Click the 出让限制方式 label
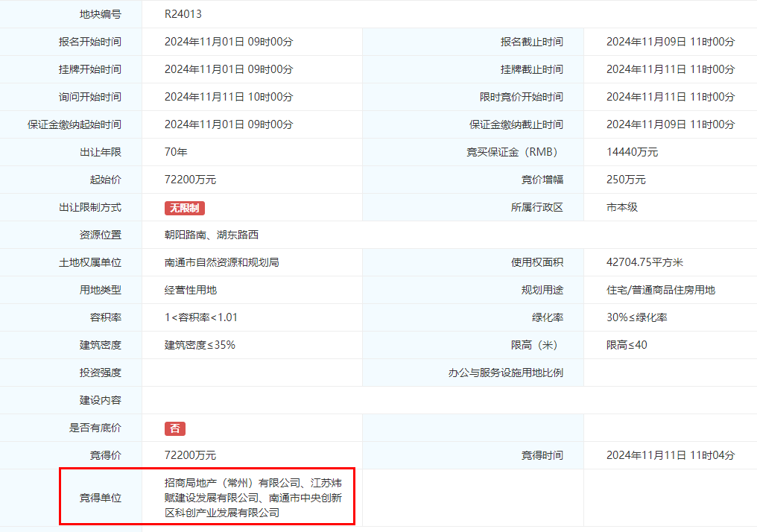The image size is (757, 532). [90, 207]
